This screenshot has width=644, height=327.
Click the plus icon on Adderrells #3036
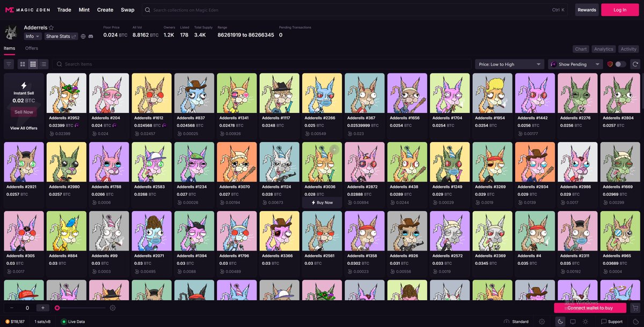[x=335, y=150]
